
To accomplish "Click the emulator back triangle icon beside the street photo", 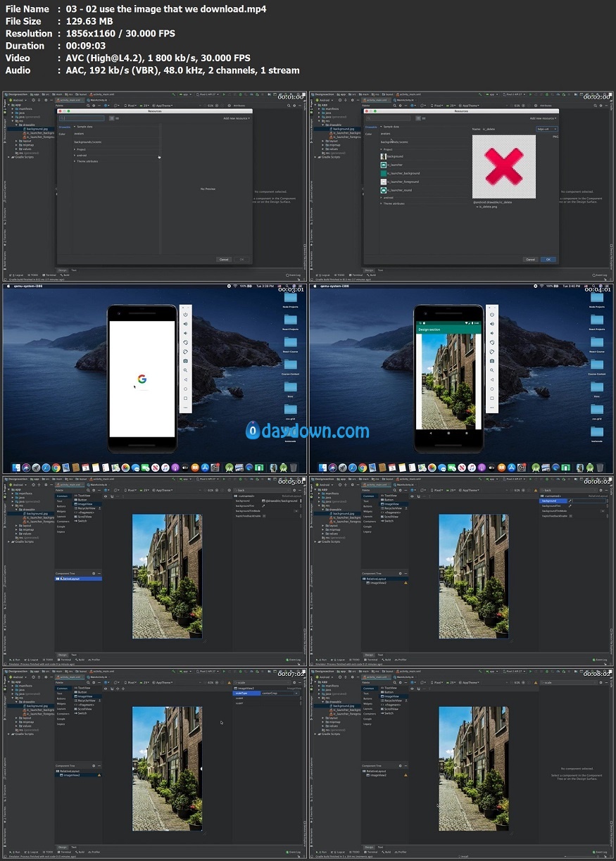I will (491, 379).
